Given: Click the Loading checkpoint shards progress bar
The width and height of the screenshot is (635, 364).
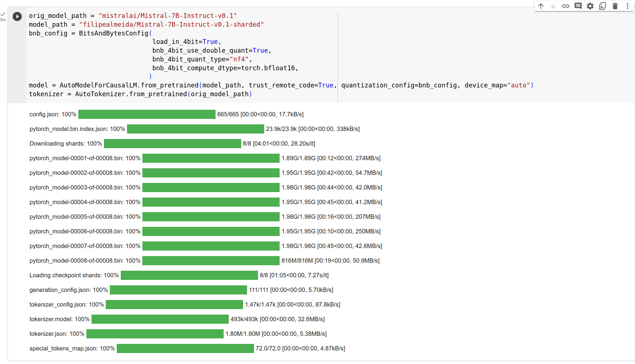Looking at the screenshot, I should click(x=189, y=275).
